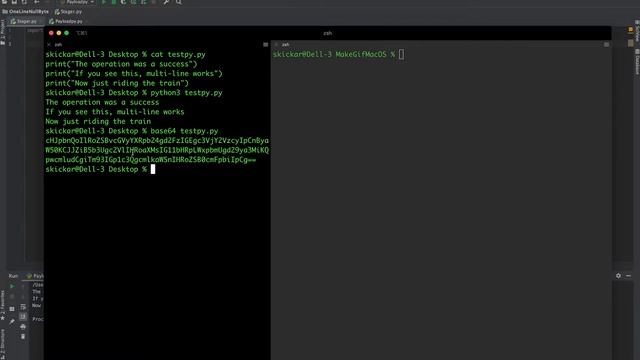Click the output line 'The operation was a success'
Viewport: 640px width, 360px height.
pyautogui.click(x=102, y=102)
